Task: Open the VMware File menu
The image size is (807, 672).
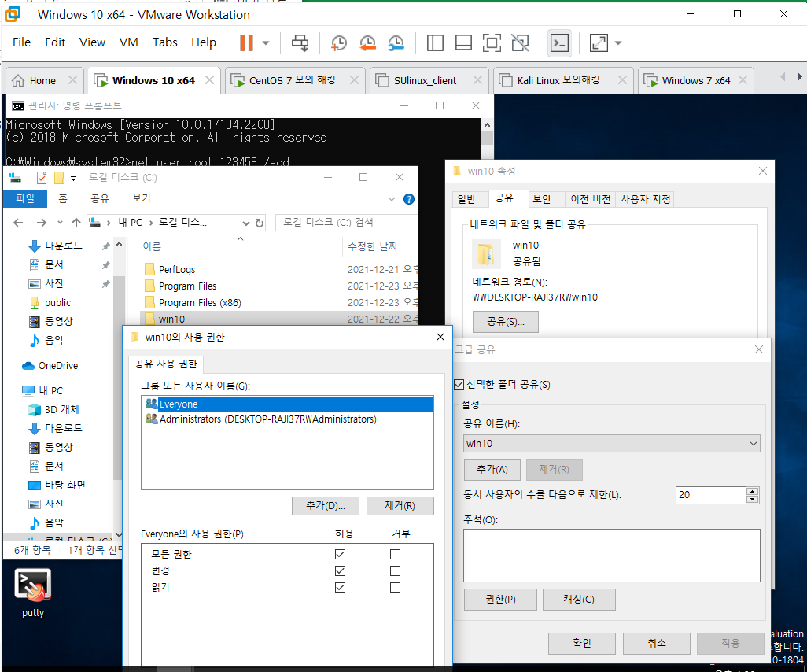Action: [21, 42]
